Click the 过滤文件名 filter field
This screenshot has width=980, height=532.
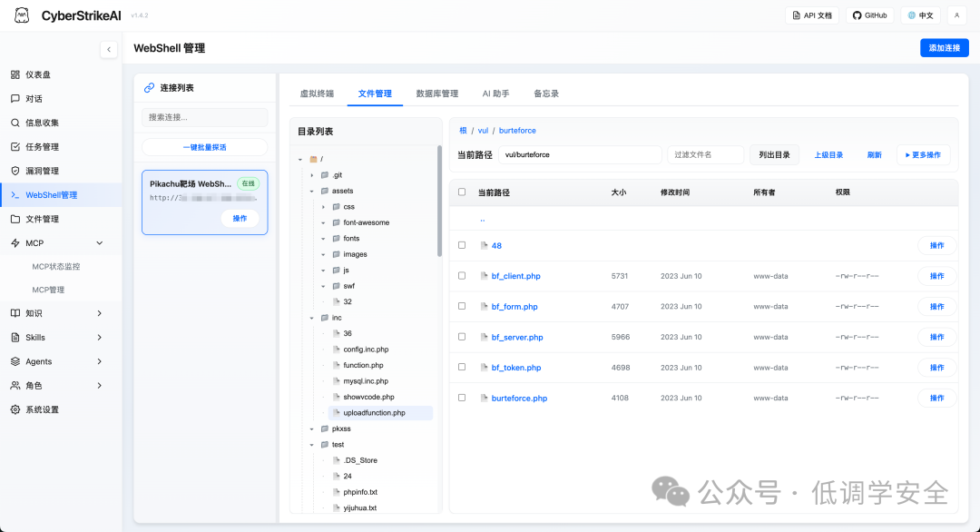pyautogui.click(x=706, y=154)
